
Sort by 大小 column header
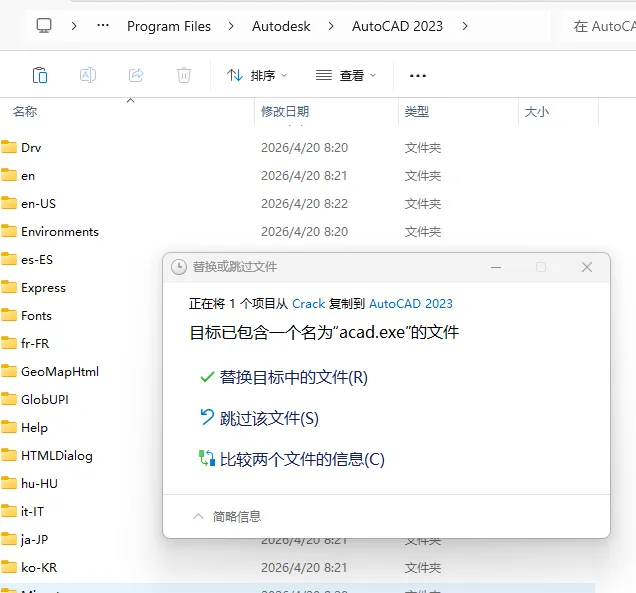[537, 112]
